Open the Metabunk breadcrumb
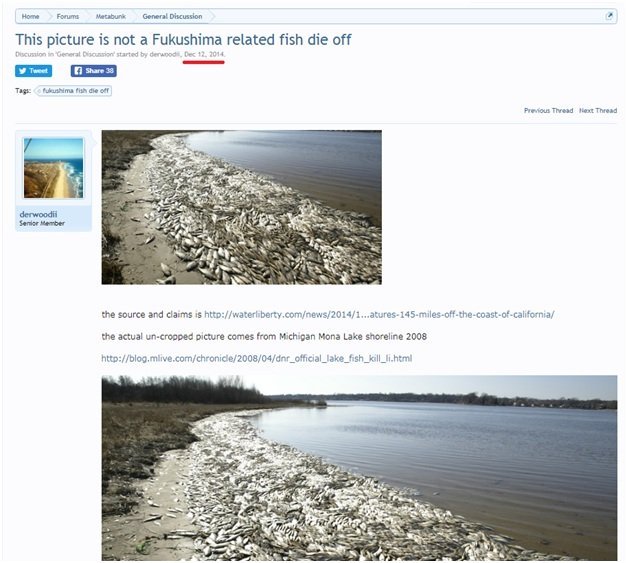 click(111, 16)
